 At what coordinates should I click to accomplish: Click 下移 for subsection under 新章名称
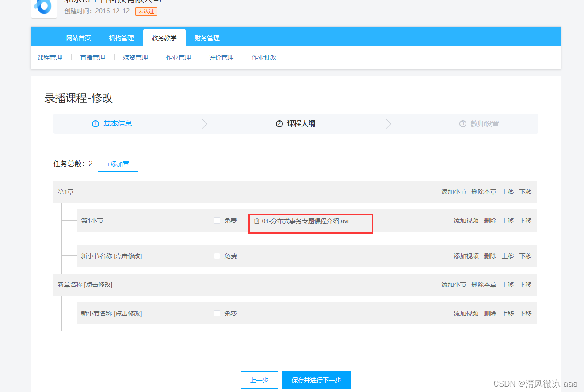pyautogui.click(x=526, y=313)
